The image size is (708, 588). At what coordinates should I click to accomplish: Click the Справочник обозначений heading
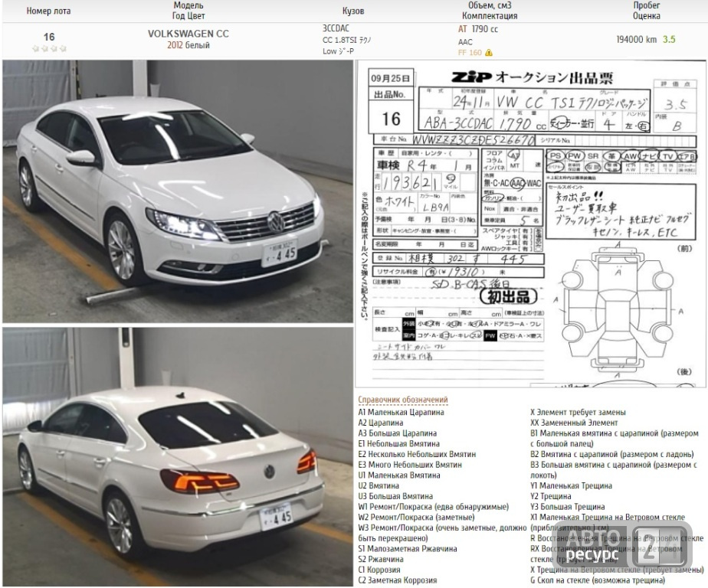click(x=403, y=400)
